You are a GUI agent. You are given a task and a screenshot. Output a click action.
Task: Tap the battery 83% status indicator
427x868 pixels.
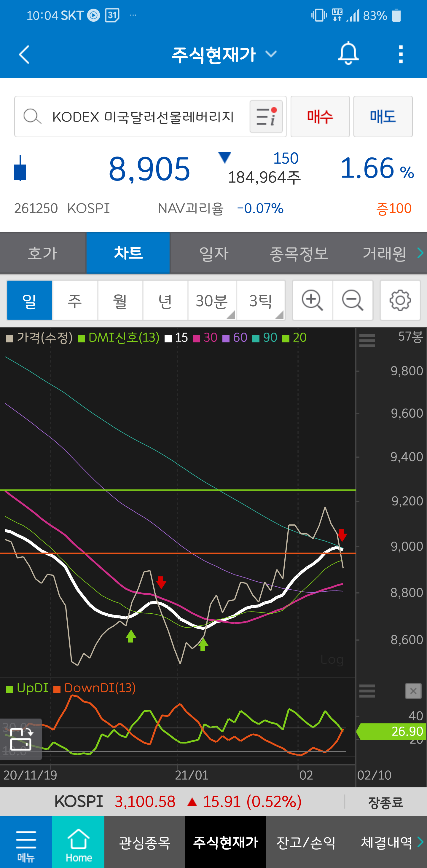pyautogui.click(x=382, y=15)
